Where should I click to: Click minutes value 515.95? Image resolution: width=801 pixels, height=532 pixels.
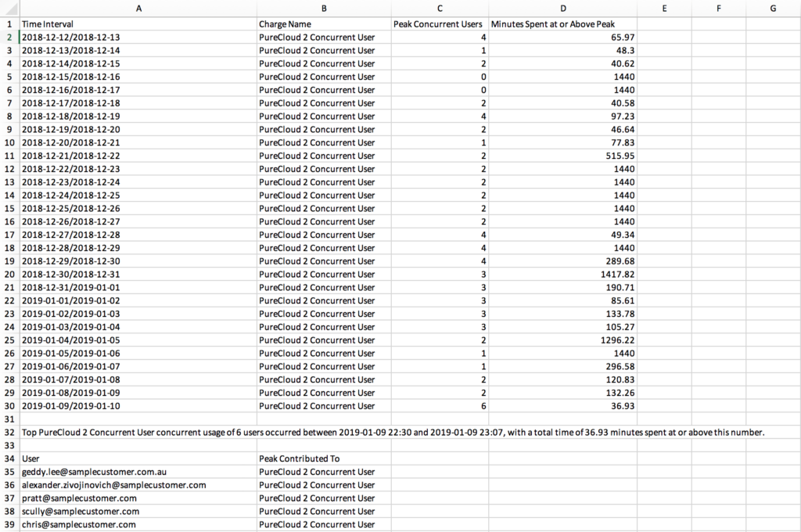point(563,156)
